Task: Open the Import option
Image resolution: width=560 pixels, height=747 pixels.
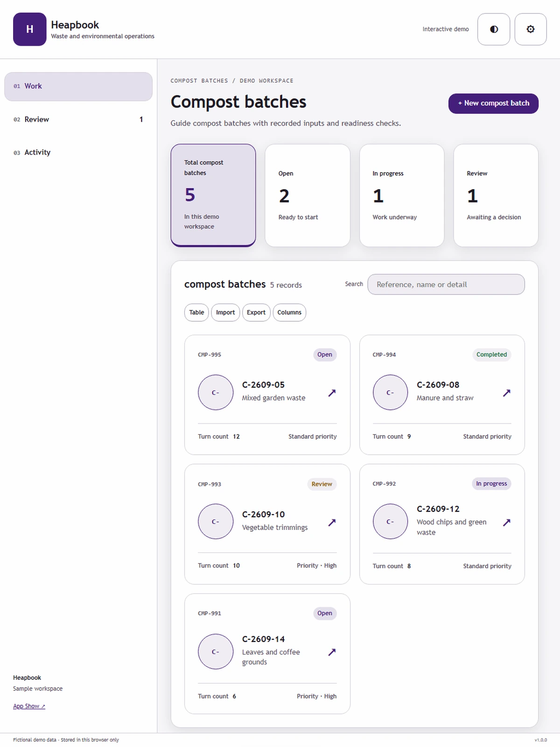Action: click(225, 312)
